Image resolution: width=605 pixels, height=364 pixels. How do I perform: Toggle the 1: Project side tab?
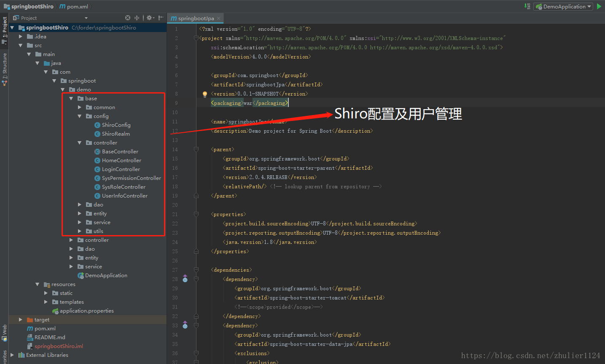(4, 30)
